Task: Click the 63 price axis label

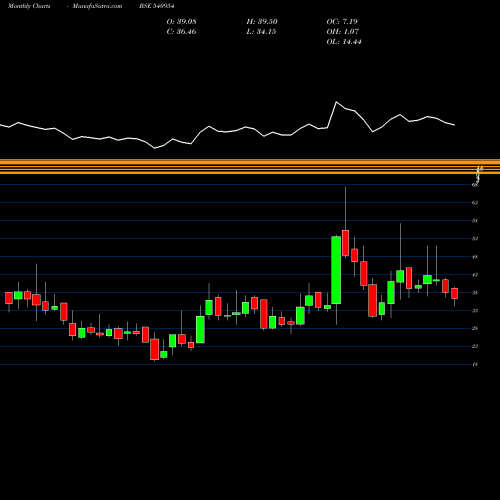Action: click(475, 203)
